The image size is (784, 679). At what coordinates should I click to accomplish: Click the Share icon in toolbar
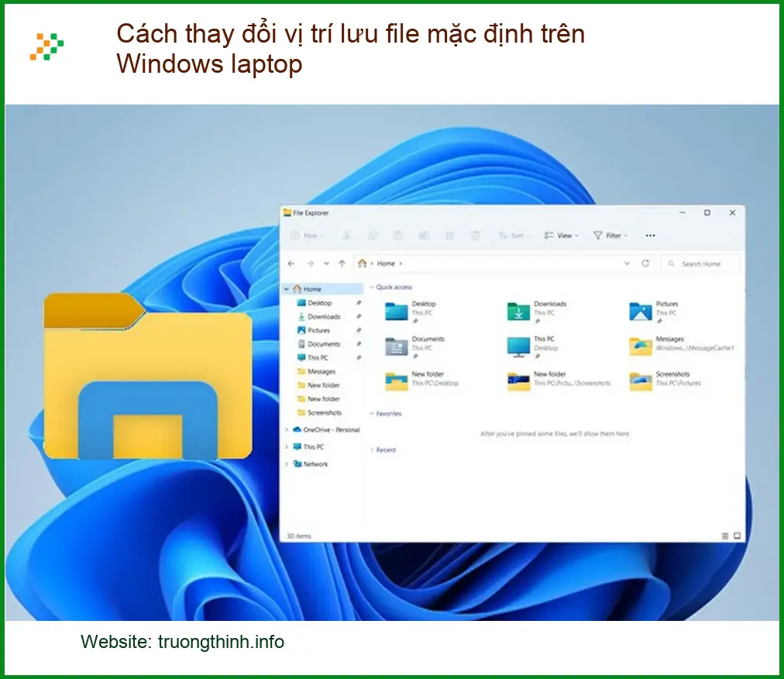tap(449, 235)
